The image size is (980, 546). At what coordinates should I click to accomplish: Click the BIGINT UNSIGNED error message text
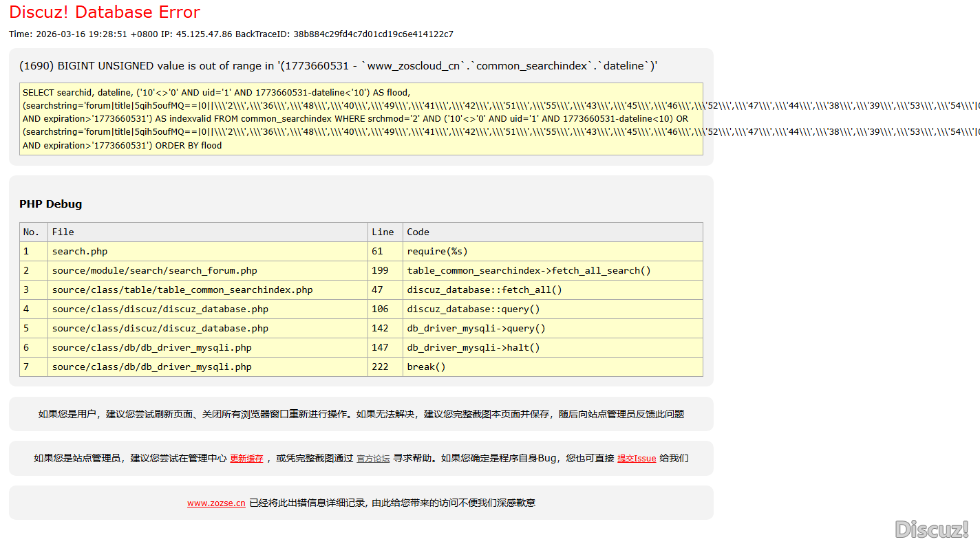click(x=338, y=66)
